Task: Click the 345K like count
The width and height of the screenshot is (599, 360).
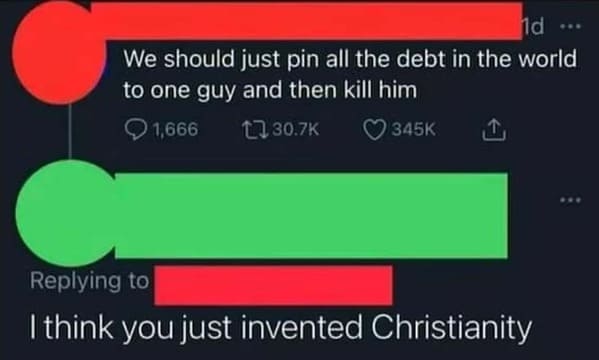Action: (x=414, y=129)
